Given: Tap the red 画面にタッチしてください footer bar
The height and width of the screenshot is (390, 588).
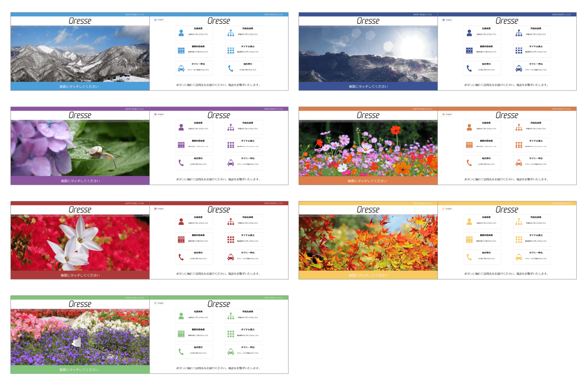Looking at the screenshot, I should click(80, 275).
